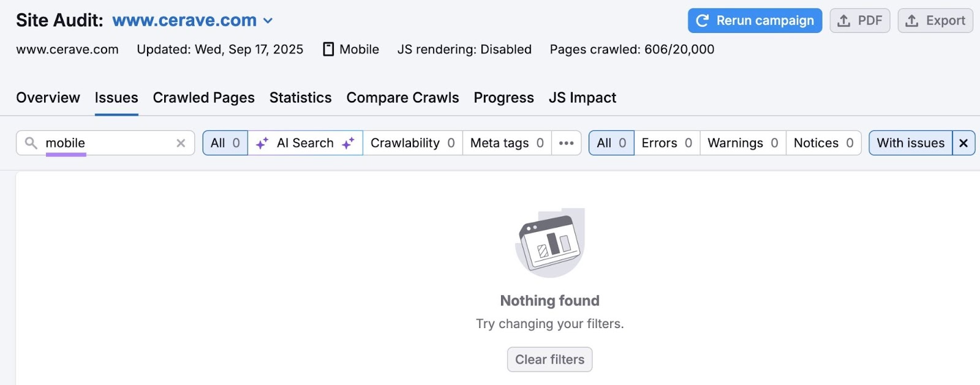Image resolution: width=980 pixels, height=385 pixels.
Task: Click inside the search input field
Action: (x=98, y=143)
